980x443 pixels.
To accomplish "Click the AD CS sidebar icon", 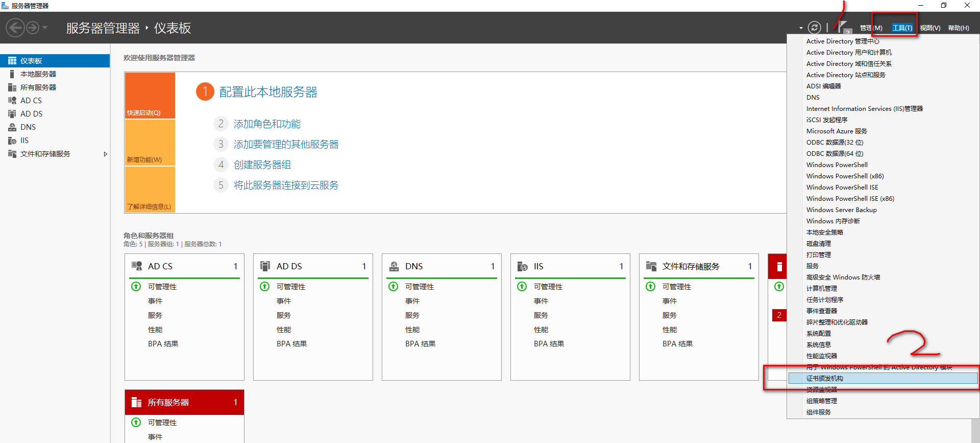I will tap(12, 101).
